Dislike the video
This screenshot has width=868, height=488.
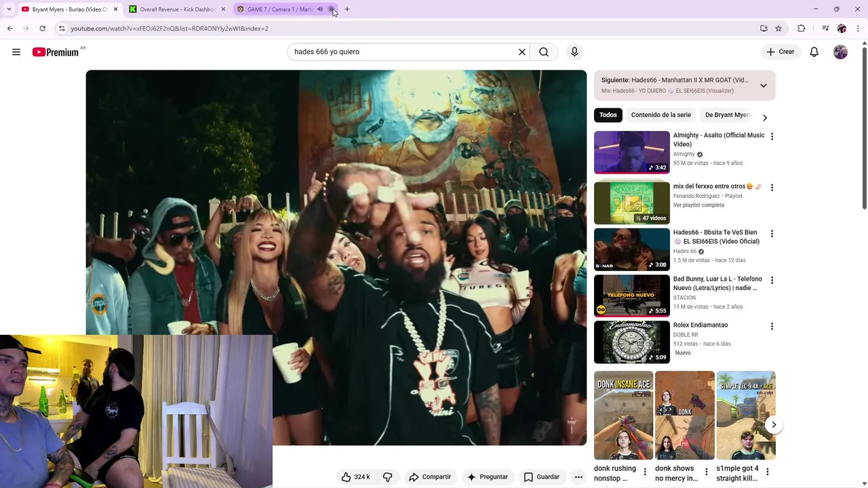click(x=388, y=477)
